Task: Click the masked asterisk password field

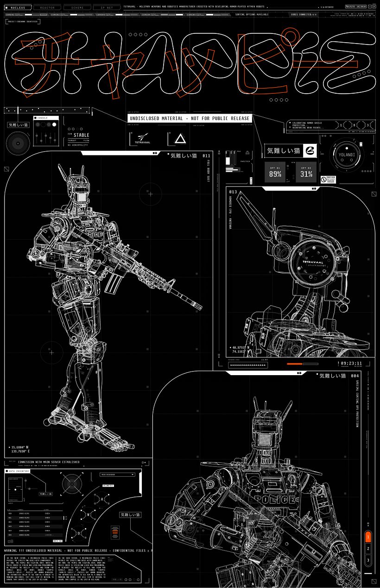Action: click(248, 365)
